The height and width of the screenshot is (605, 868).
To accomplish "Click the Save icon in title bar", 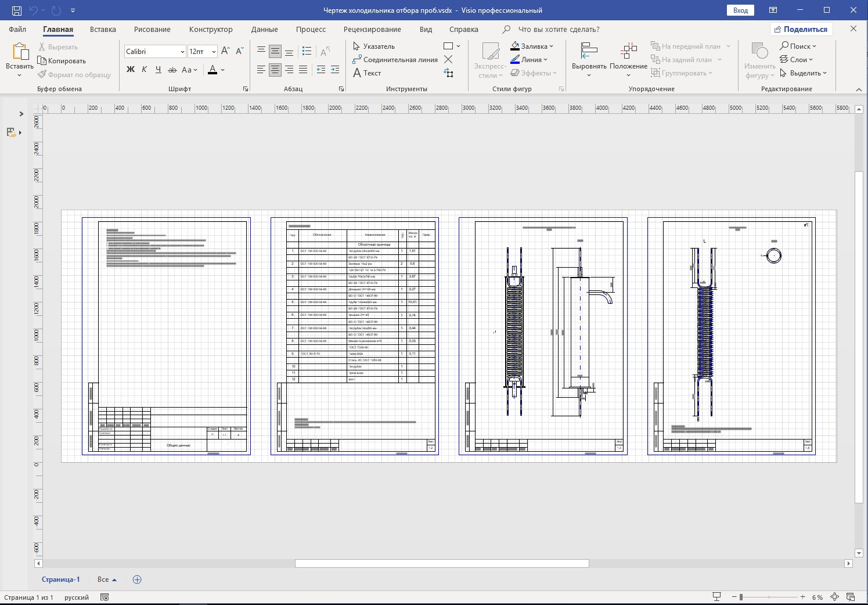I will pyautogui.click(x=17, y=10).
